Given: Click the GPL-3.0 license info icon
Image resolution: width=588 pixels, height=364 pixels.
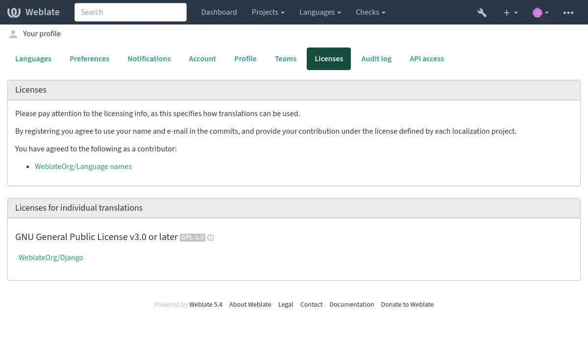Looking at the screenshot, I should tap(211, 238).
